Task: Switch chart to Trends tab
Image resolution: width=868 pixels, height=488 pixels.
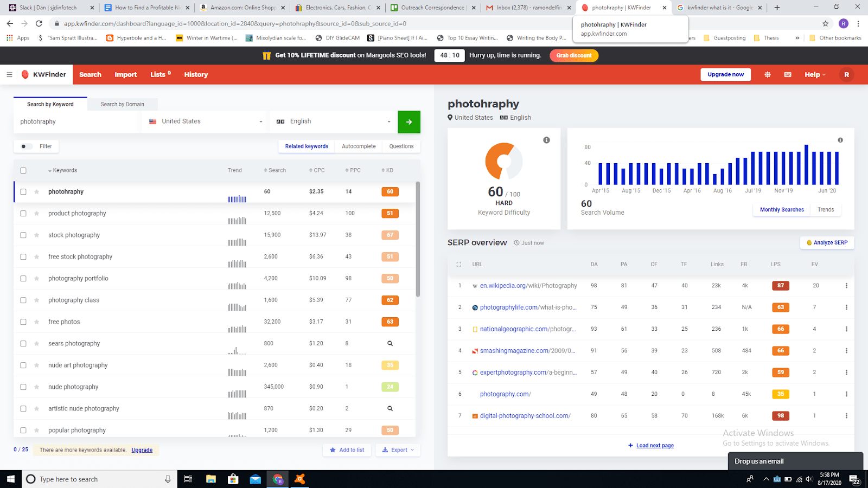Action: tap(826, 210)
